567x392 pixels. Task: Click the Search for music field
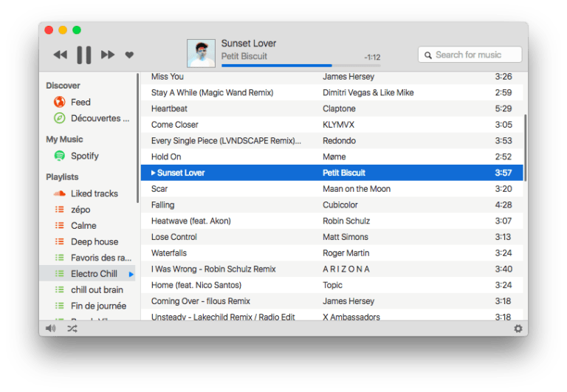click(470, 55)
